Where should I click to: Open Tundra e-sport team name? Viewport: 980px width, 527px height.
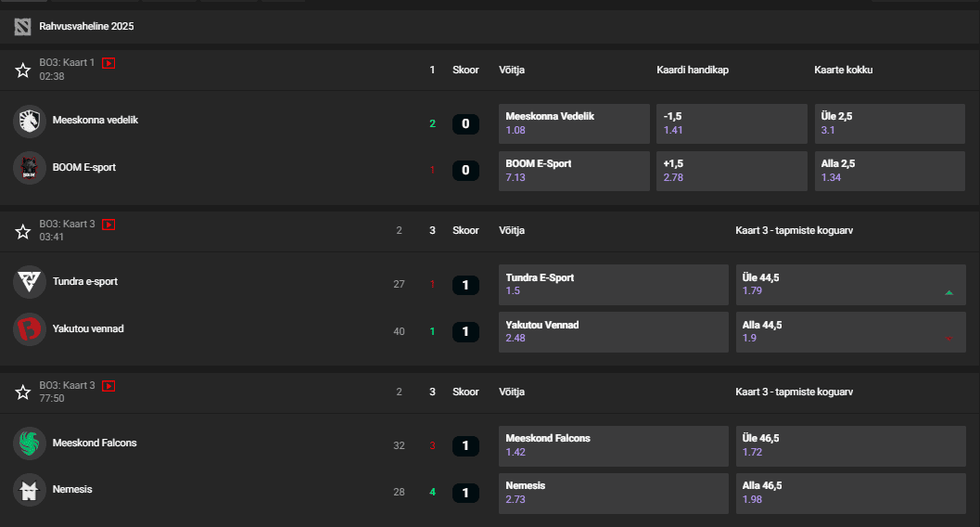pos(85,281)
